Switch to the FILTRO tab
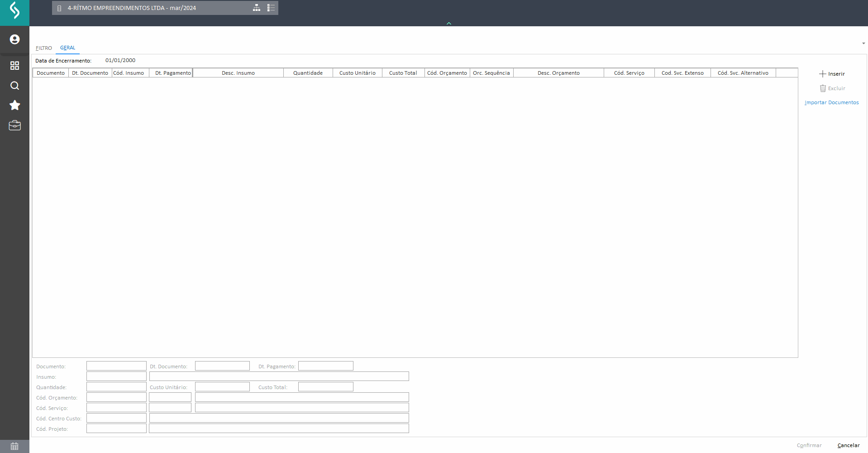Screen dimensions: 868x453 coord(44,48)
